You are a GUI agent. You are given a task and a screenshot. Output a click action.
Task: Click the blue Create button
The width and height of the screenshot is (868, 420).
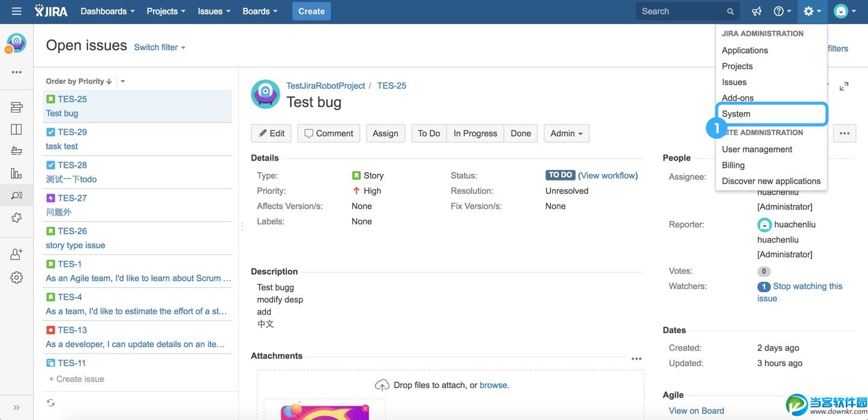pyautogui.click(x=312, y=11)
